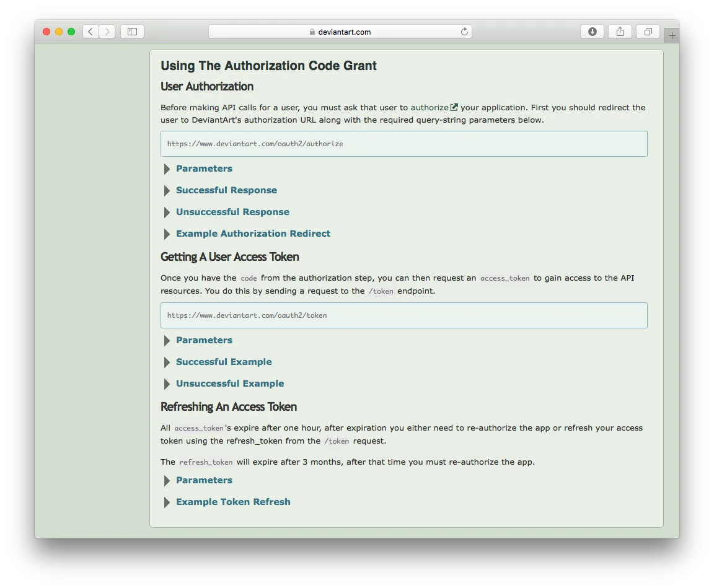Maximize window with green zoom button
The width and height of the screenshot is (714, 588).
pyautogui.click(x=71, y=32)
